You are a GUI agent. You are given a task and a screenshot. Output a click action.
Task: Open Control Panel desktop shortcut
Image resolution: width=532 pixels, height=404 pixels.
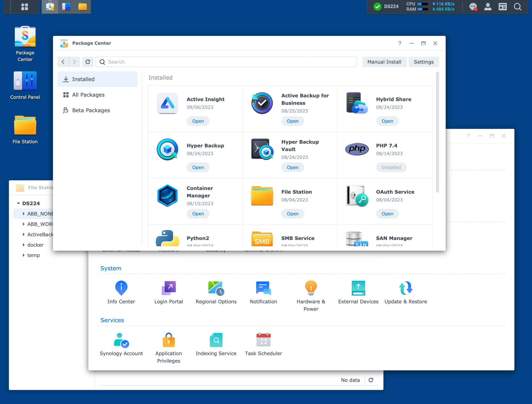(25, 85)
